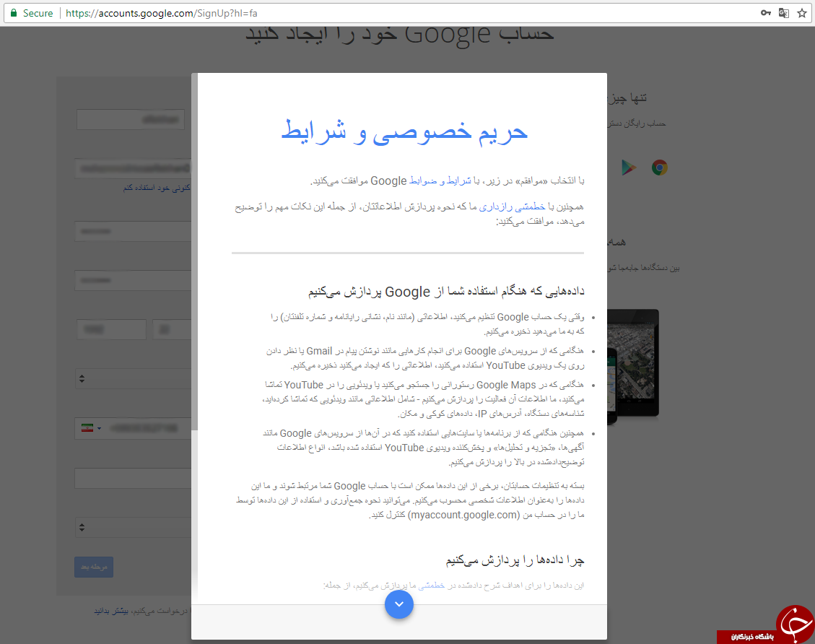Open the Iran flag country code dropdown
Image resolution: width=815 pixels, height=644 pixels.
[91, 428]
